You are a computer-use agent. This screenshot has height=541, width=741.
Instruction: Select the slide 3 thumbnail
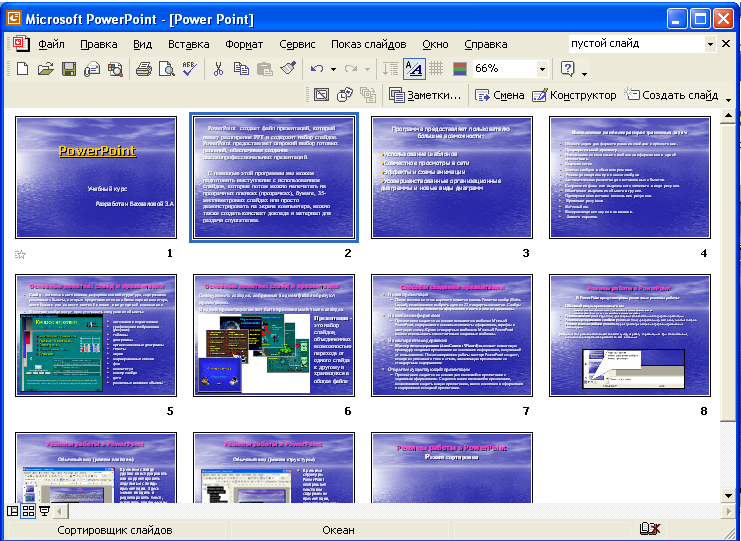pos(452,177)
